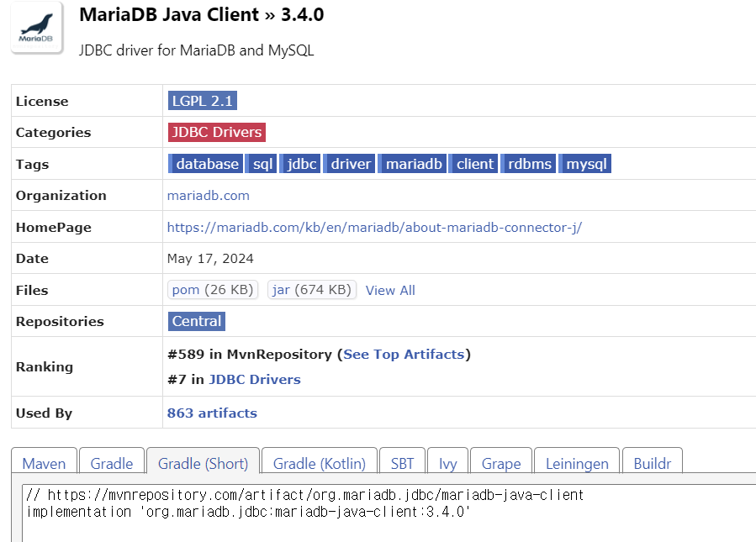This screenshot has height=542, width=756.
Task: Open the 863 artifacts link
Action: point(212,413)
